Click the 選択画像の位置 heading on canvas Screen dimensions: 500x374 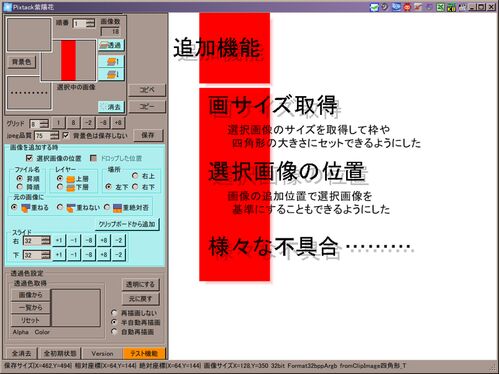[x=286, y=171]
